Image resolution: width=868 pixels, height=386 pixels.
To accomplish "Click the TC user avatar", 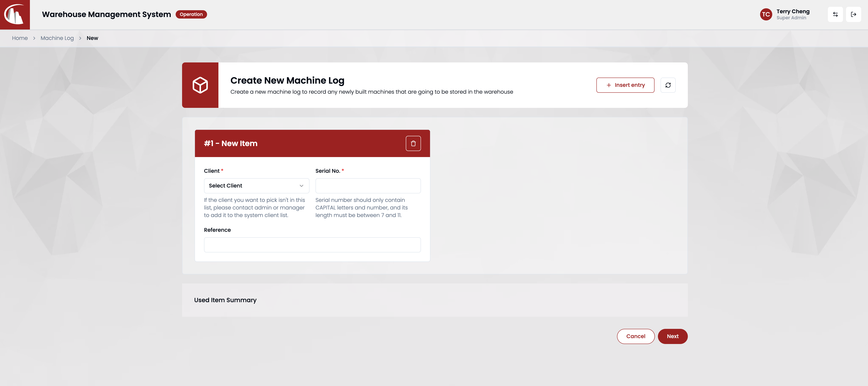I will pyautogui.click(x=766, y=15).
